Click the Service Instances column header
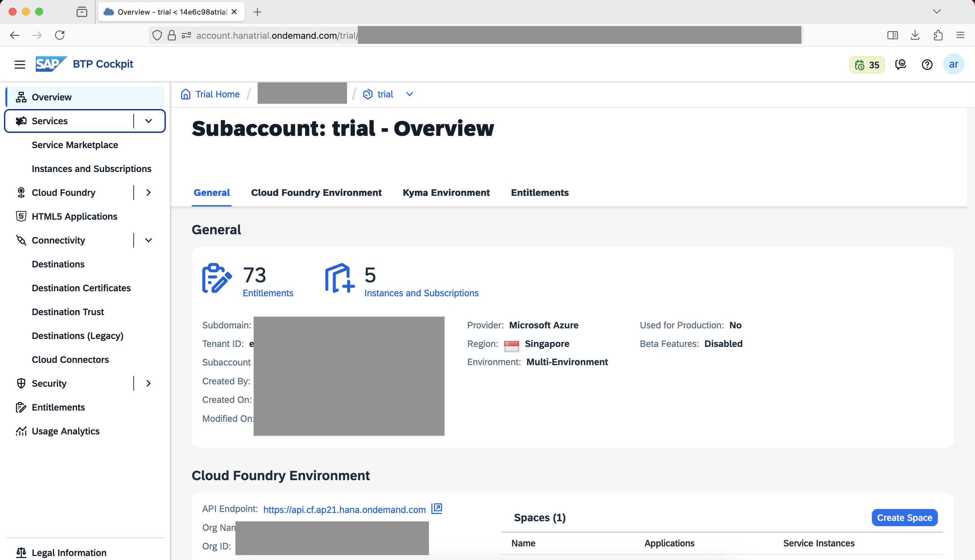This screenshot has height=560, width=975. [819, 543]
